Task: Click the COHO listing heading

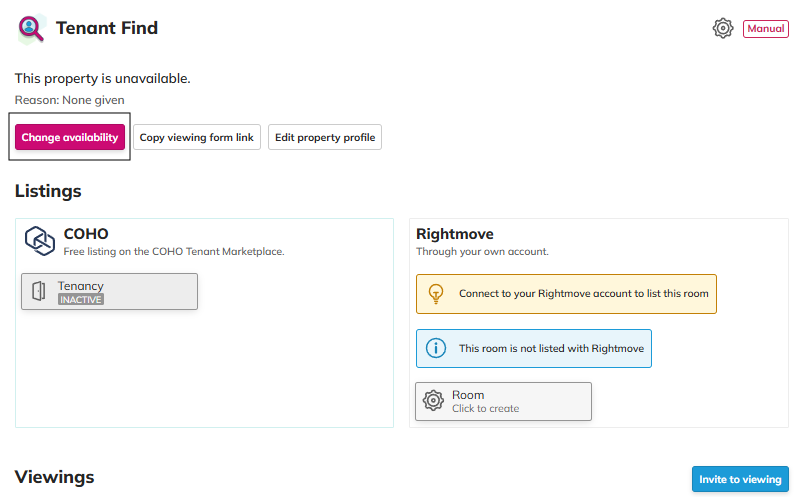Action: [86, 234]
